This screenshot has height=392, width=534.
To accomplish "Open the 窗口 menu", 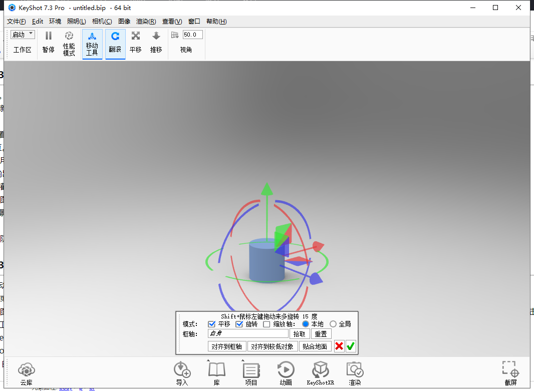I will (194, 22).
